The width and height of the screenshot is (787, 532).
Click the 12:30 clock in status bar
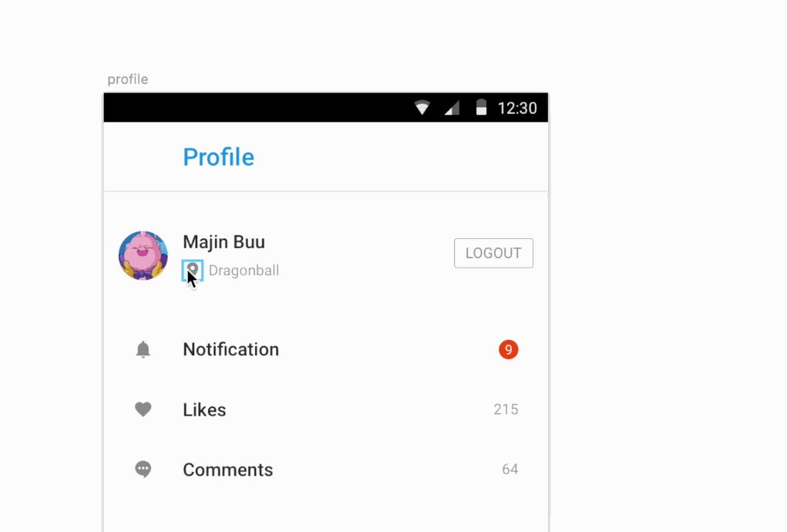[x=517, y=108]
